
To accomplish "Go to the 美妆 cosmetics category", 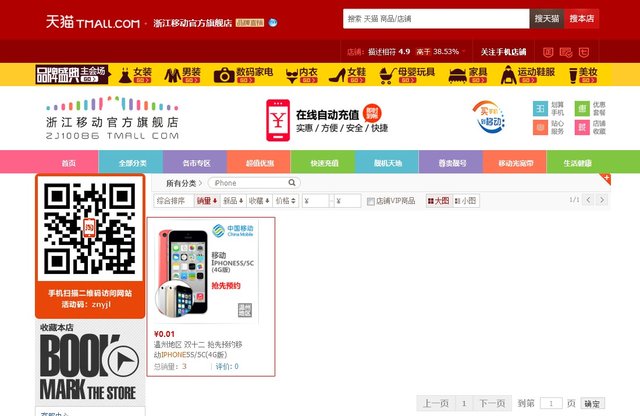I will [583, 75].
